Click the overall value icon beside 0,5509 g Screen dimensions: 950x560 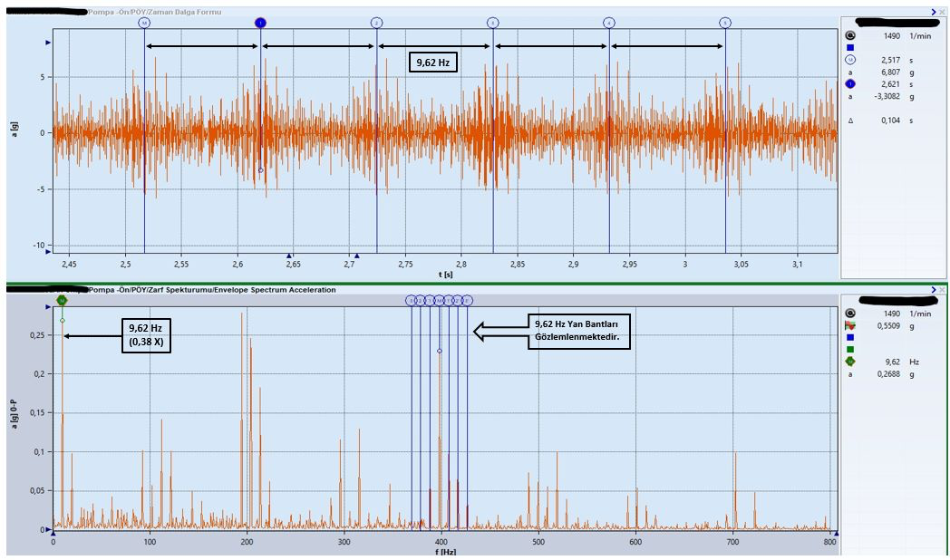(850, 325)
